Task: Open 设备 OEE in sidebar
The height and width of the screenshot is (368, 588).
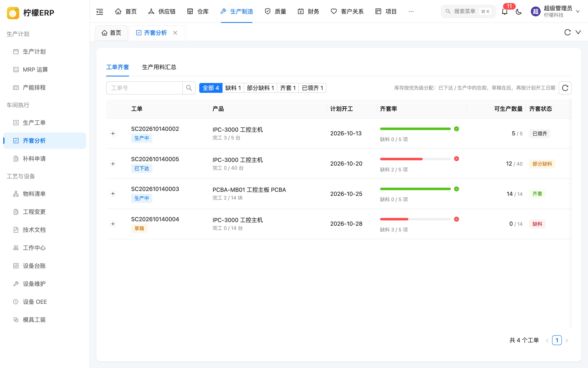Action: click(45, 302)
